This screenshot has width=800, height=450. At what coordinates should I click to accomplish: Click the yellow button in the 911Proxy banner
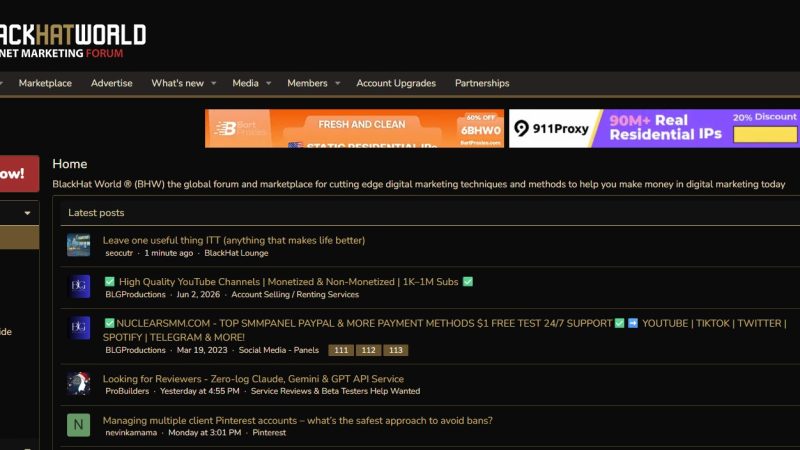pos(765,135)
